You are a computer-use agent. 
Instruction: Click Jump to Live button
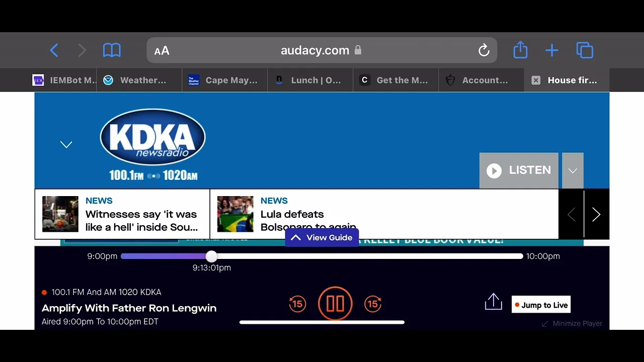(x=541, y=305)
